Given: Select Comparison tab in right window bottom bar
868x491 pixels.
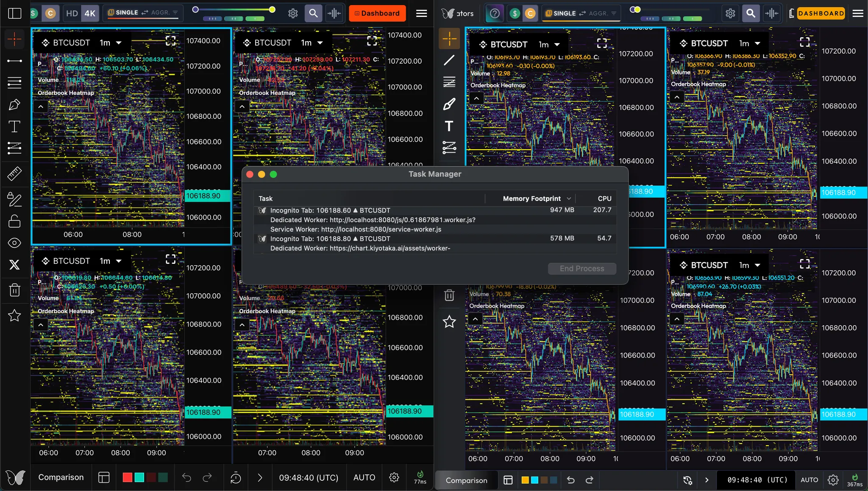Looking at the screenshot, I should pyautogui.click(x=466, y=480).
